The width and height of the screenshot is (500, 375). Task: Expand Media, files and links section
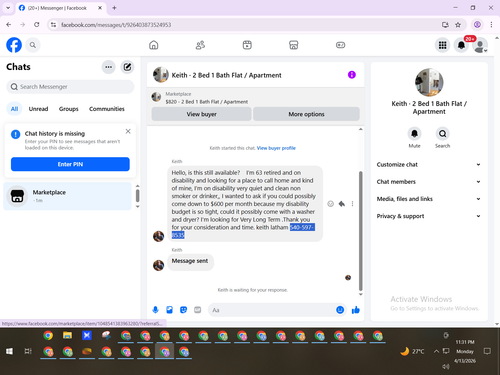(429, 199)
